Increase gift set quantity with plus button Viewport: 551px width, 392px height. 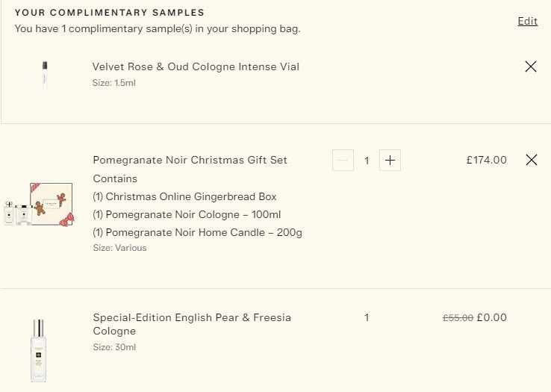click(390, 161)
